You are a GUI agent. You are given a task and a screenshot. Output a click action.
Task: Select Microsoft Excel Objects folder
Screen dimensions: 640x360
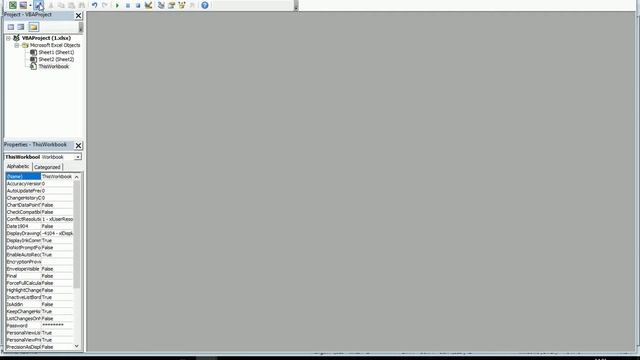pyautogui.click(x=55, y=45)
